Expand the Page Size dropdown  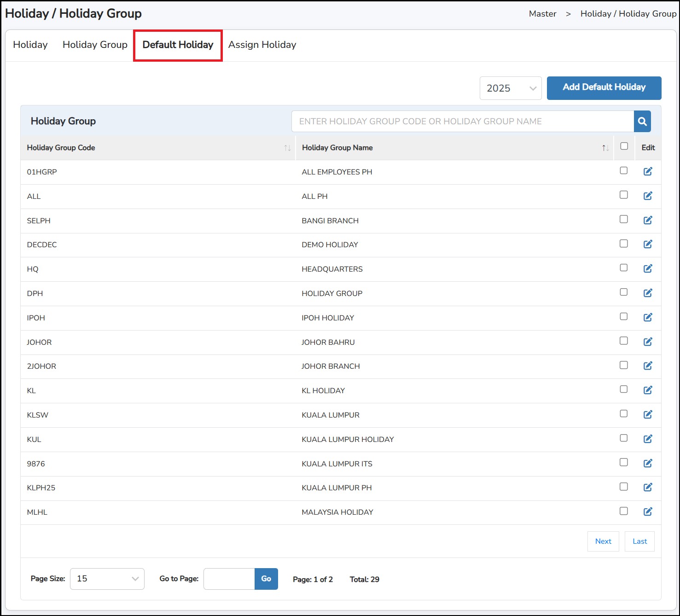107,579
